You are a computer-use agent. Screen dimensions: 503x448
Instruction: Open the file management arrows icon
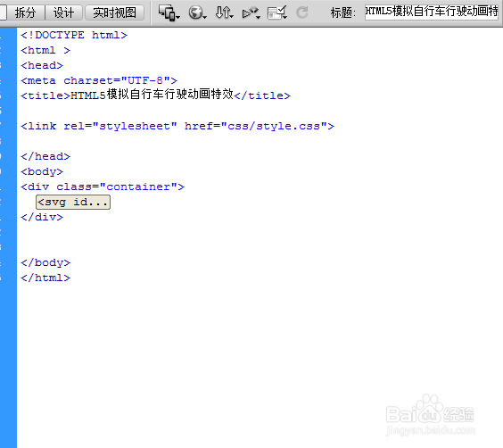pyautogui.click(x=224, y=12)
